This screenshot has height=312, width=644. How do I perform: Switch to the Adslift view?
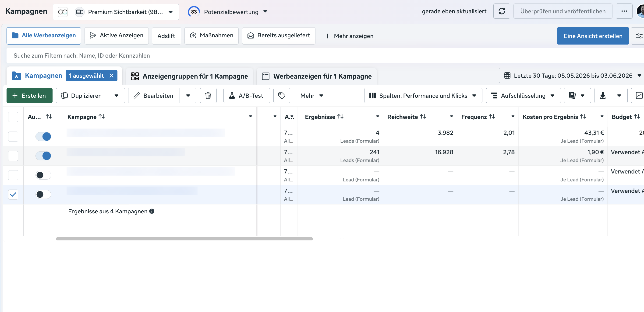pos(166,36)
